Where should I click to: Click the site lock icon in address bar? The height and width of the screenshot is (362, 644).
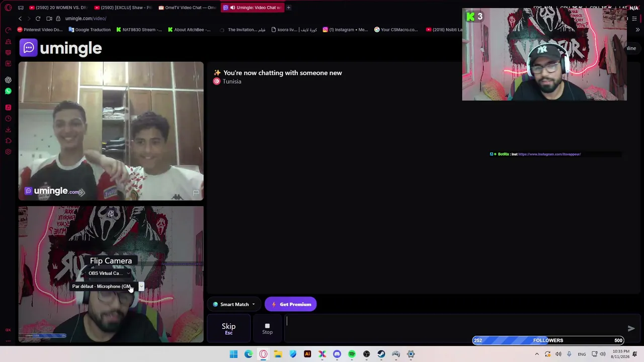[x=58, y=19]
